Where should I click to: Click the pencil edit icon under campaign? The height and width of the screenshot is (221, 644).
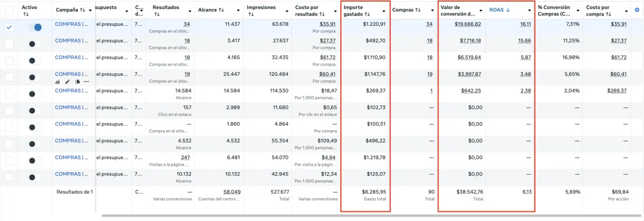click(67, 82)
